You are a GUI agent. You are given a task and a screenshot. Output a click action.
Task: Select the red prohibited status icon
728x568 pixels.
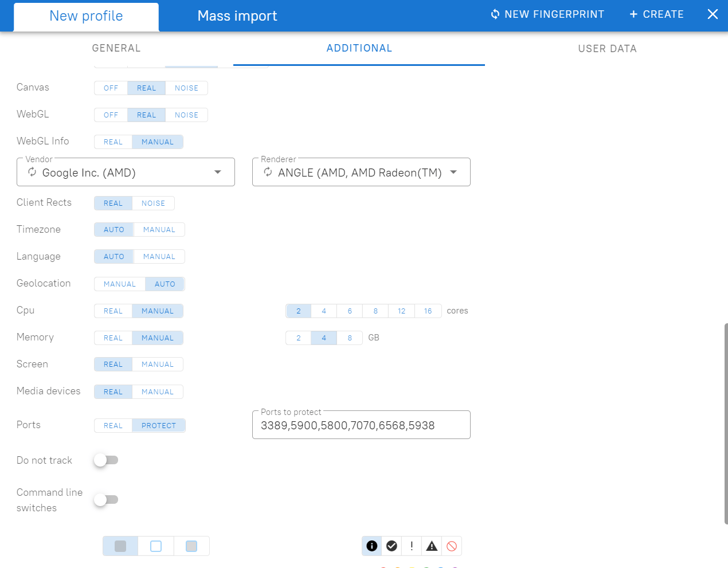pos(452,546)
